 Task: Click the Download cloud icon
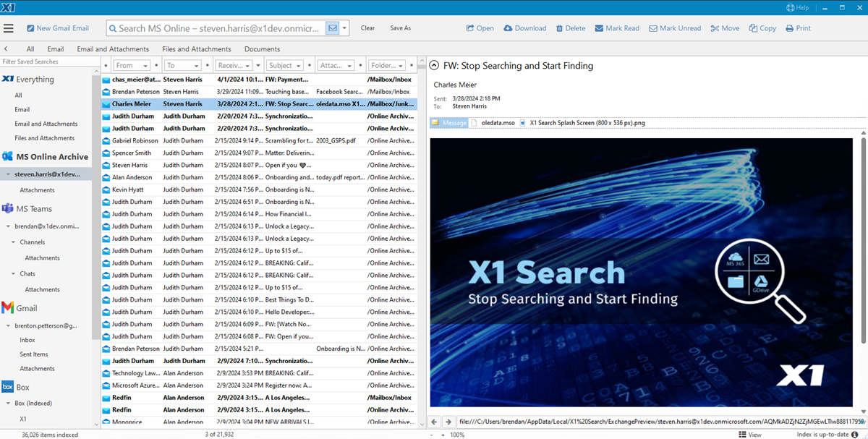[509, 28]
